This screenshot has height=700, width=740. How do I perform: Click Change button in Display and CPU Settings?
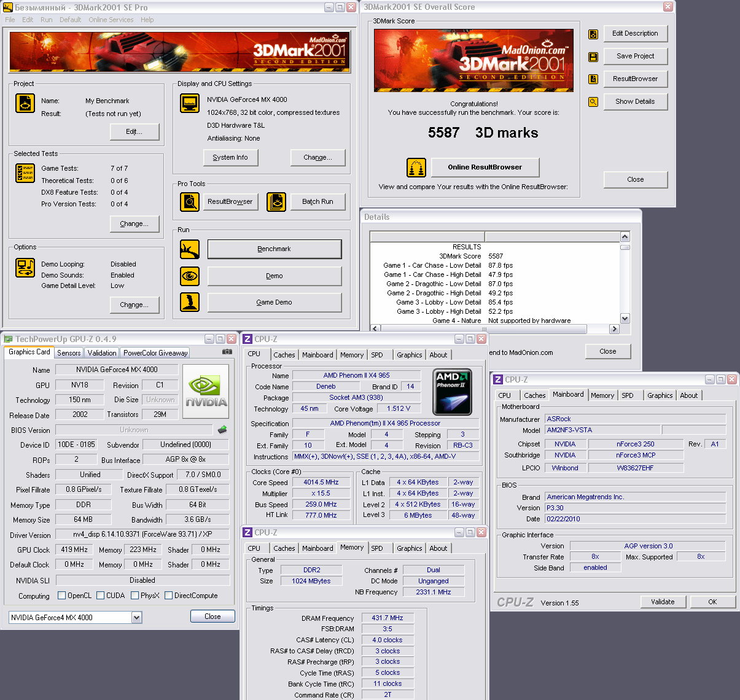tap(318, 158)
